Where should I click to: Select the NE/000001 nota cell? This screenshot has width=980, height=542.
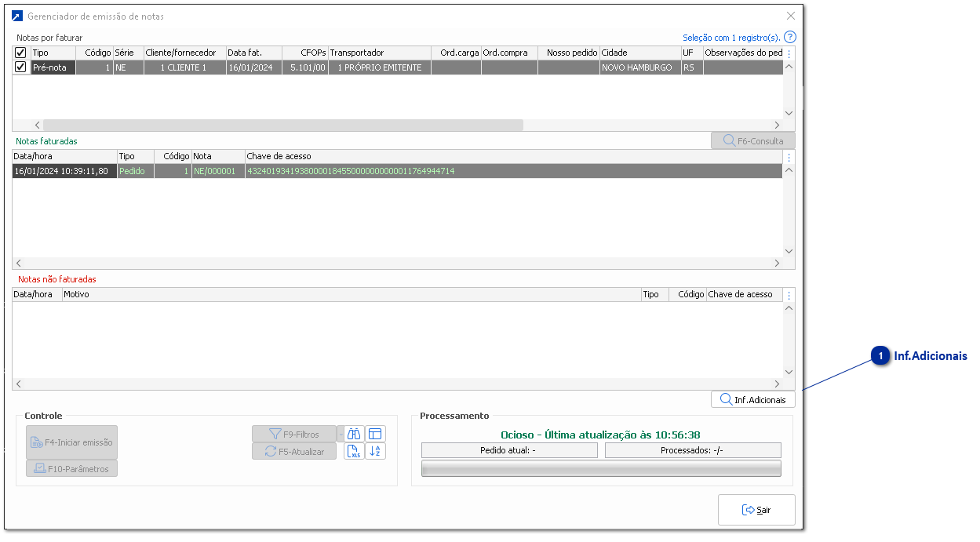click(219, 171)
